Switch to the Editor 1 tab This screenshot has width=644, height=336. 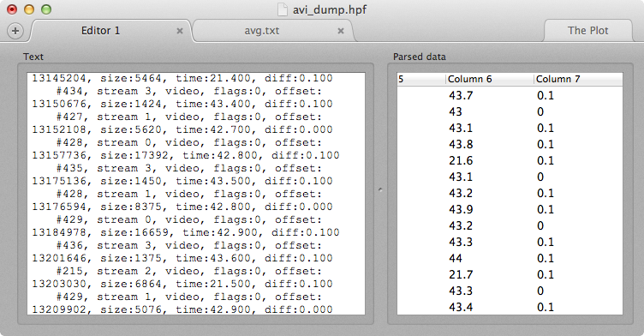point(101,31)
